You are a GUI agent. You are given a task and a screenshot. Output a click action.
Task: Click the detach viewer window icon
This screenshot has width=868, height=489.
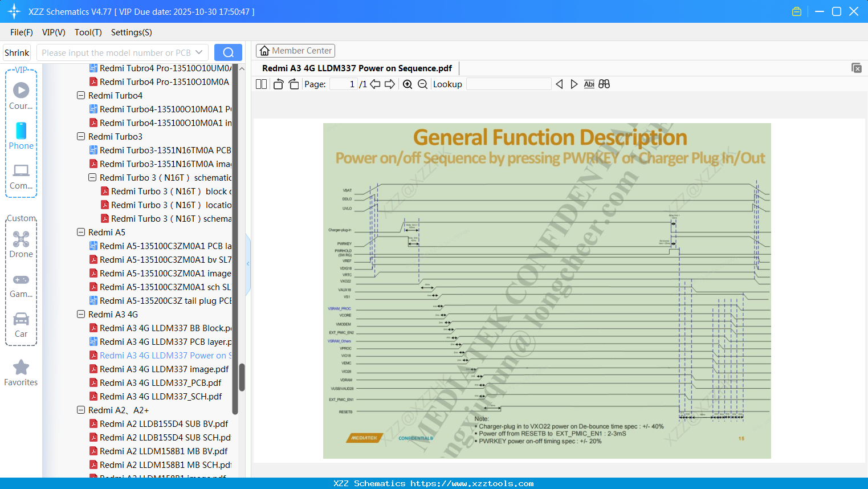(857, 68)
